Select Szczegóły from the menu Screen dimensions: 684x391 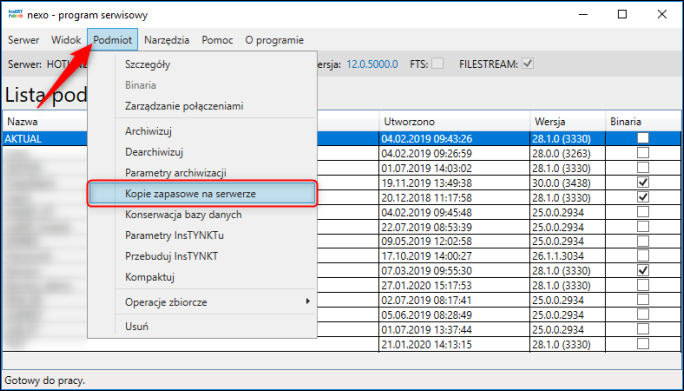click(x=202, y=65)
